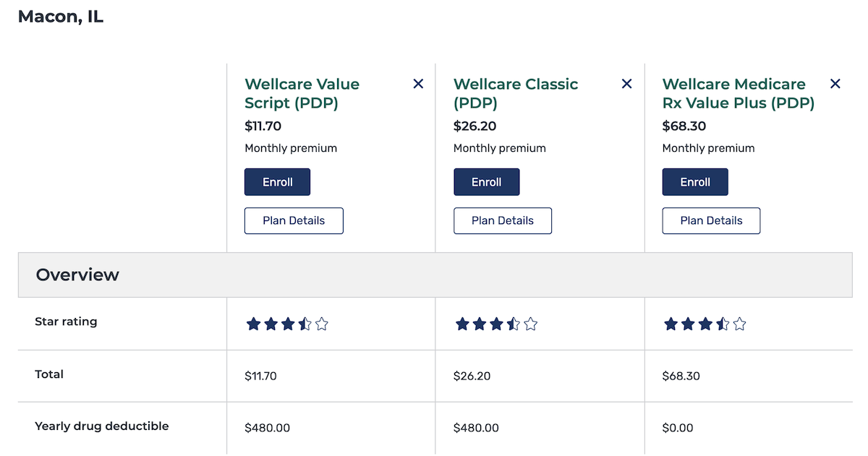
Task: Open Plan Details for Wellcare Value Script
Action: 294,220
